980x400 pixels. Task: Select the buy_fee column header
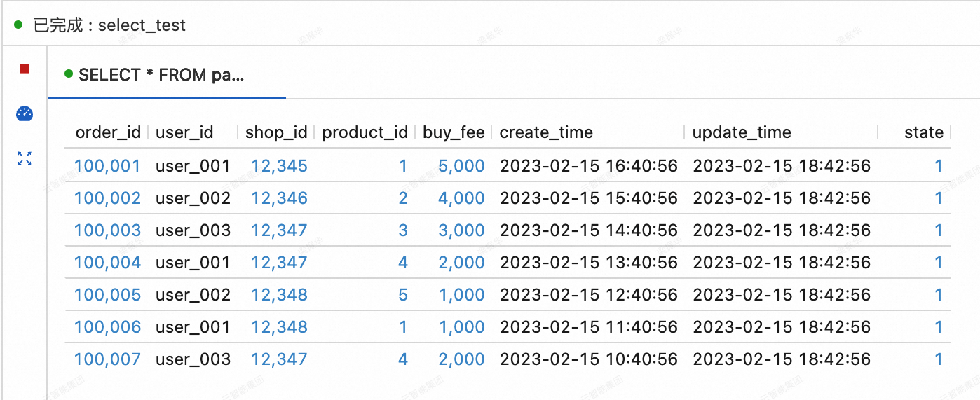(x=454, y=132)
